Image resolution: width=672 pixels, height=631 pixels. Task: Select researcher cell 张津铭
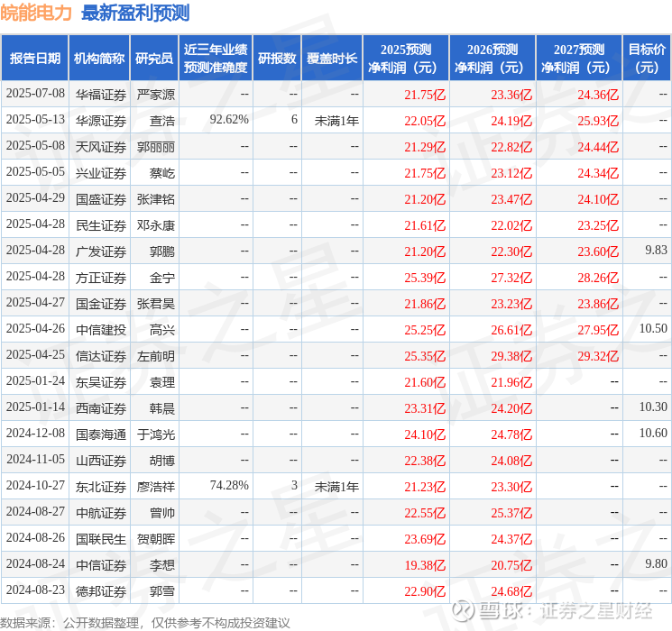(156, 199)
